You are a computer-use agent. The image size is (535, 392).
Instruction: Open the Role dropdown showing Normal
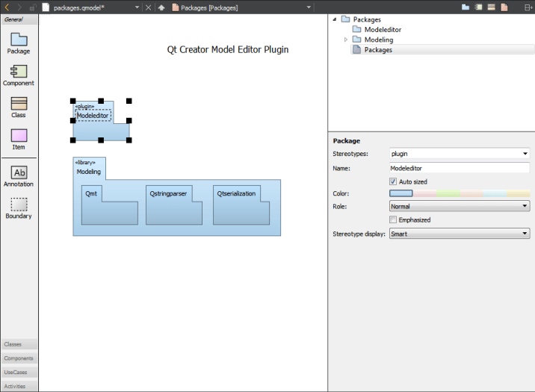[x=460, y=206]
